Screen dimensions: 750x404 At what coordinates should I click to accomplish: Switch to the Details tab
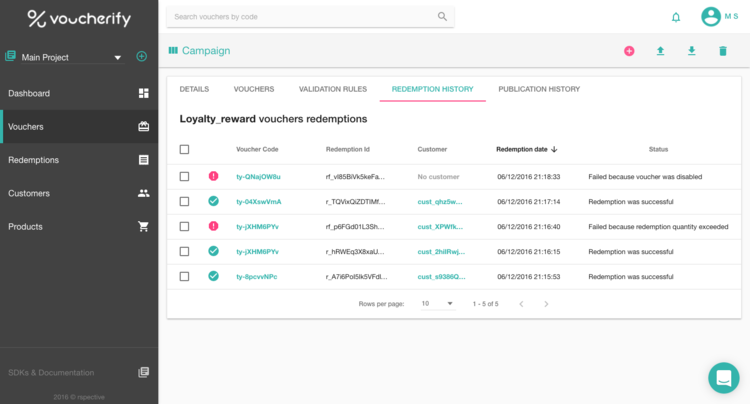[x=194, y=89]
